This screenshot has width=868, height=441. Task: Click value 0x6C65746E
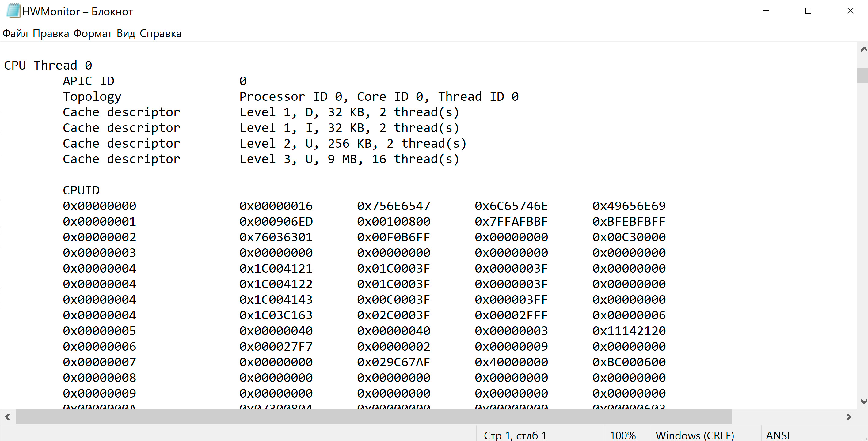pos(511,206)
